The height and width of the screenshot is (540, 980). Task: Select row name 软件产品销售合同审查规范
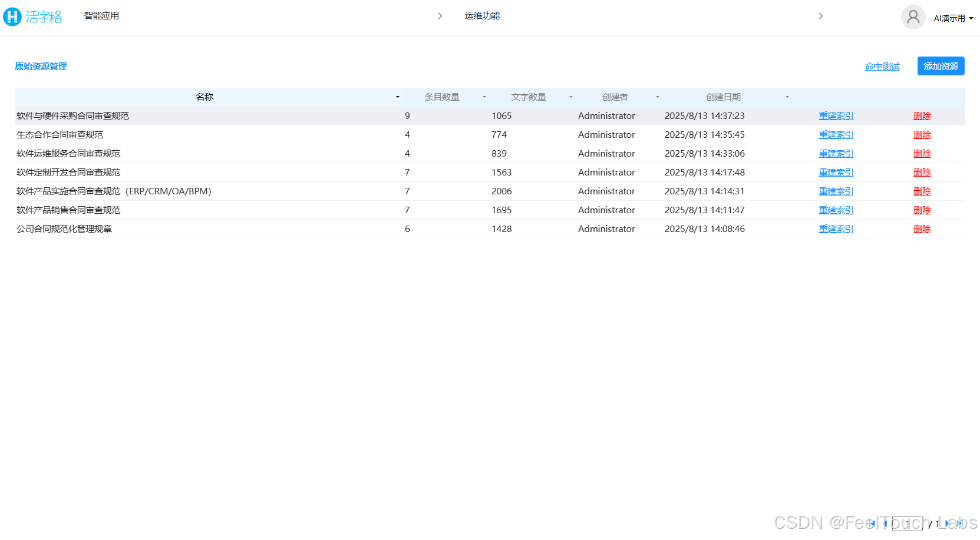point(68,210)
